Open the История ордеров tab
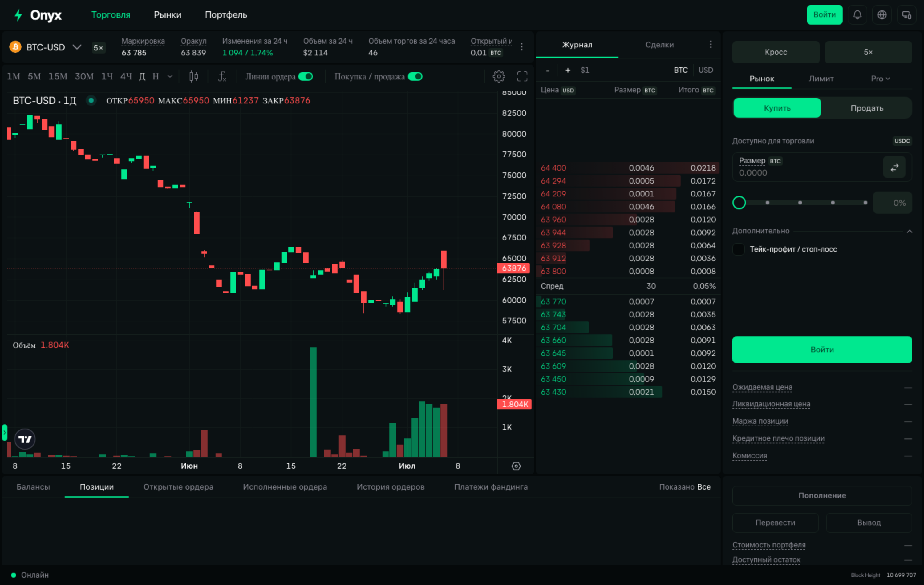 tap(391, 487)
